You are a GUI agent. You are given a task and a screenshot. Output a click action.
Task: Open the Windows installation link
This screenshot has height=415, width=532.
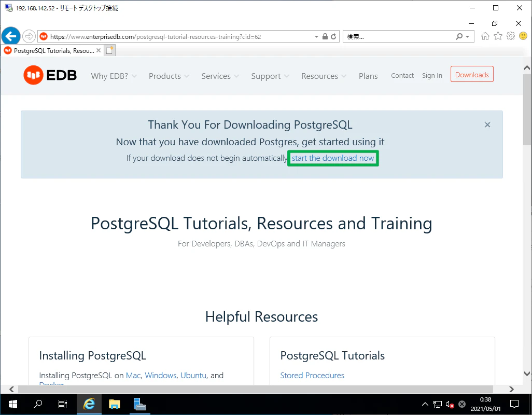(x=161, y=375)
